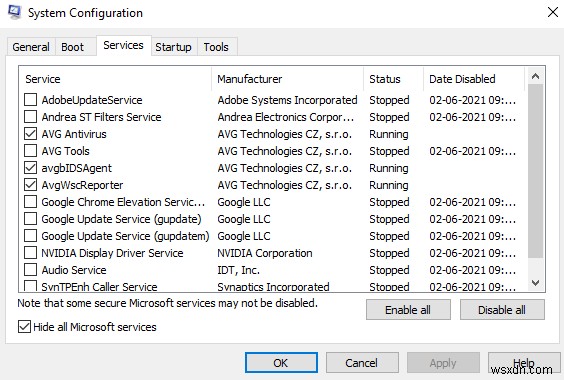Sort by Date Disabled column header
This screenshot has height=380, width=564.
click(474, 79)
